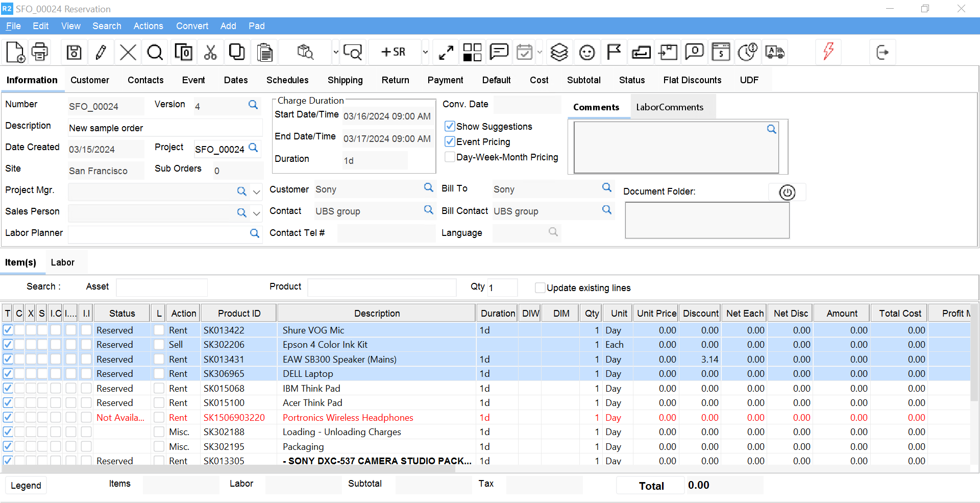Check the Update existing lines checkbox
This screenshot has width=980, height=503.
click(x=540, y=288)
